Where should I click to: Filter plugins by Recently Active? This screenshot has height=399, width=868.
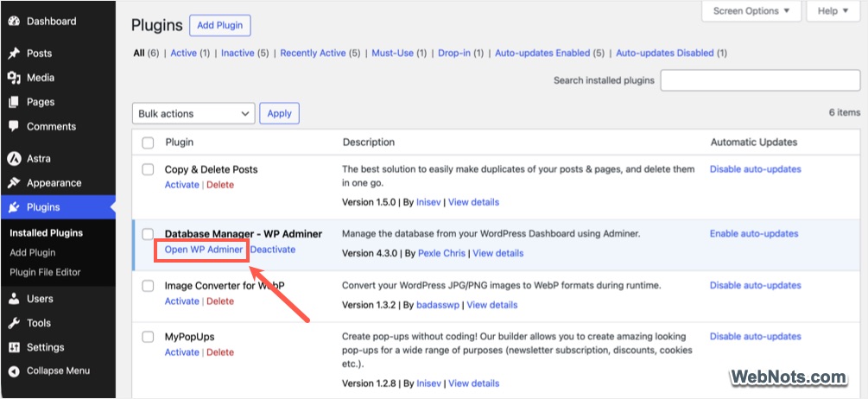pyautogui.click(x=313, y=54)
